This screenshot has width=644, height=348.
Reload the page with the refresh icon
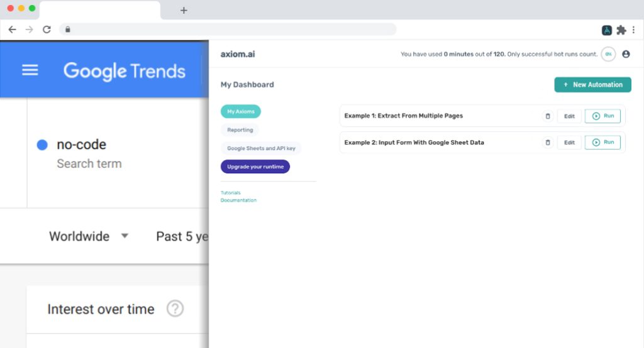click(47, 30)
